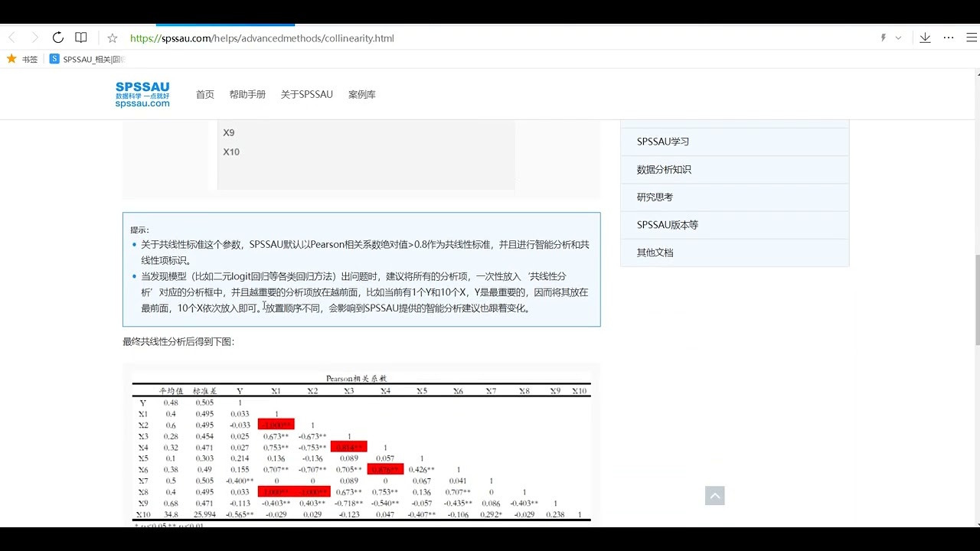This screenshot has height=551, width=980.
Task: Open the 其他文档 sidebar link
Action: coord(734,253)
